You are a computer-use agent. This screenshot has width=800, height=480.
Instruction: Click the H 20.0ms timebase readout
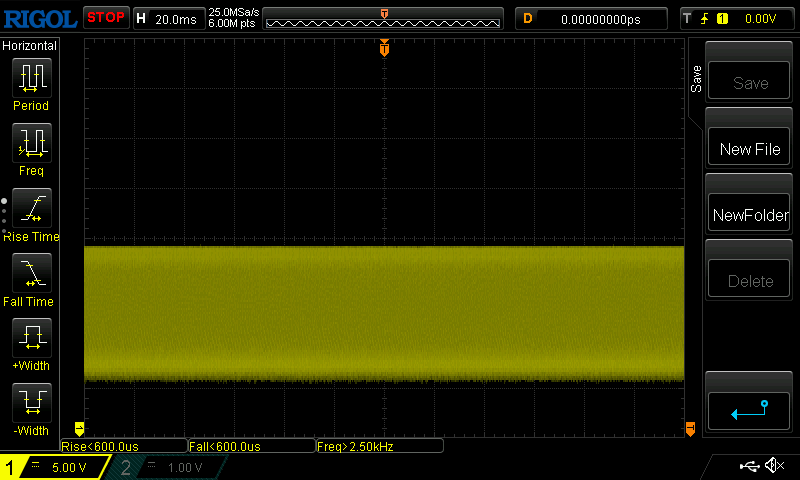click(x=169, y=19)
